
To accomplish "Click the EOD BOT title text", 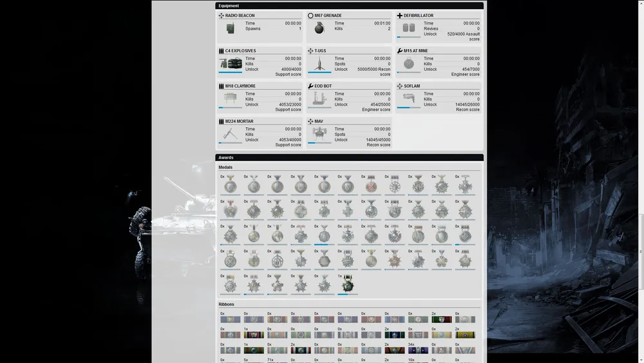I will pos(323,86).
